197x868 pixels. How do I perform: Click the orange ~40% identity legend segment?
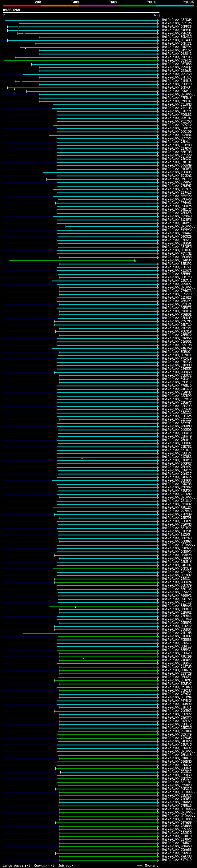tap(60, 6)
